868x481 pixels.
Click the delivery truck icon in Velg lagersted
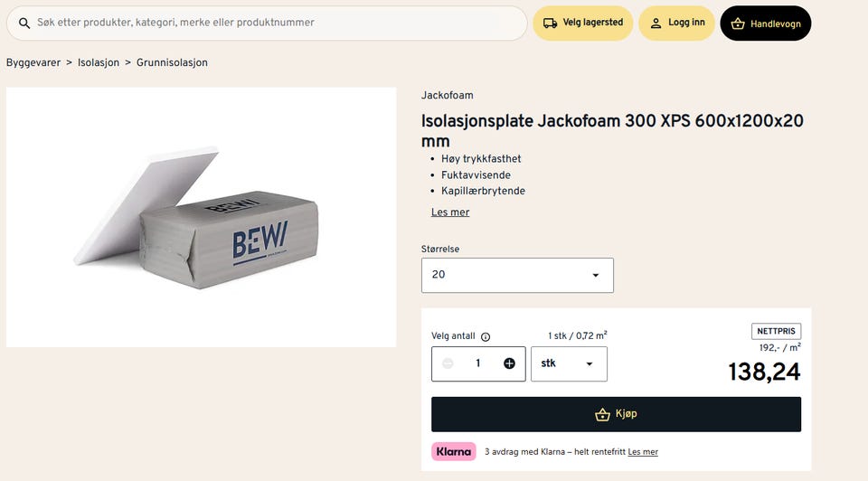pos(550,24)
